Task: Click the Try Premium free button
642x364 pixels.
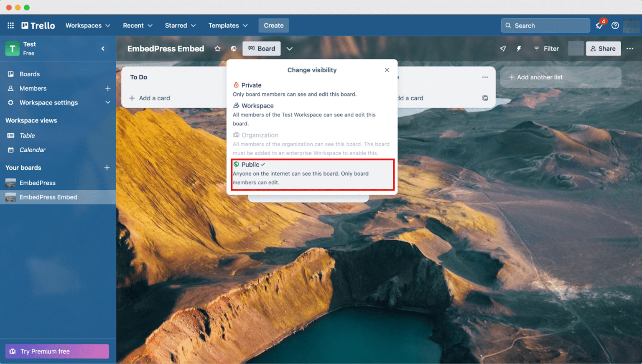Action: (x=56, y=351)
